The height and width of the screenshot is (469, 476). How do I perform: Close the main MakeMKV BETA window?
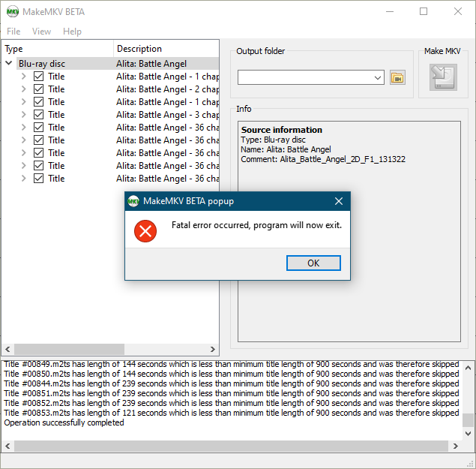point(458,11)
